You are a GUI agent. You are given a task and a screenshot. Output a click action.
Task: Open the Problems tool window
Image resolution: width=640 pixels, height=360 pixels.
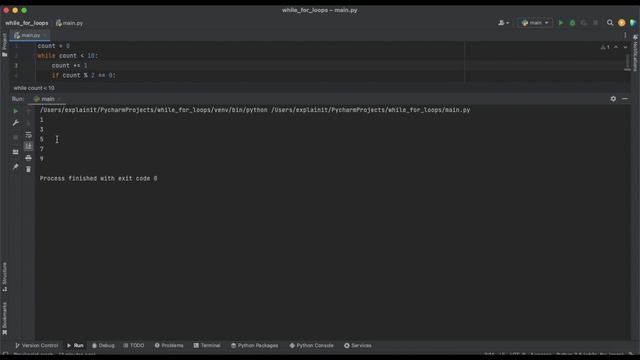[169, 345]
